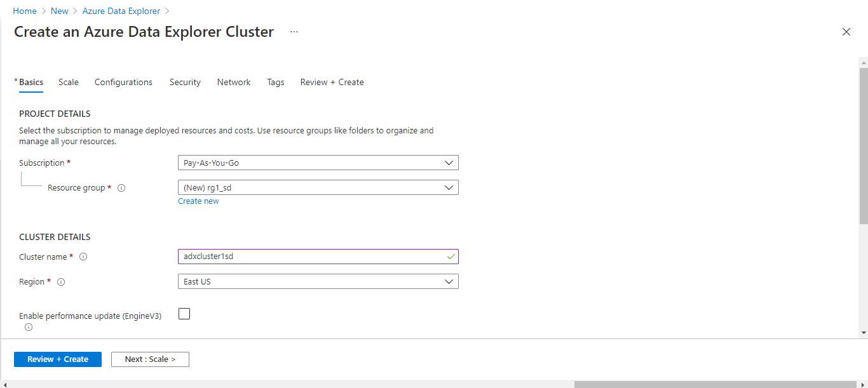Click the vertical scrollbar up arrow

(864, 62)
